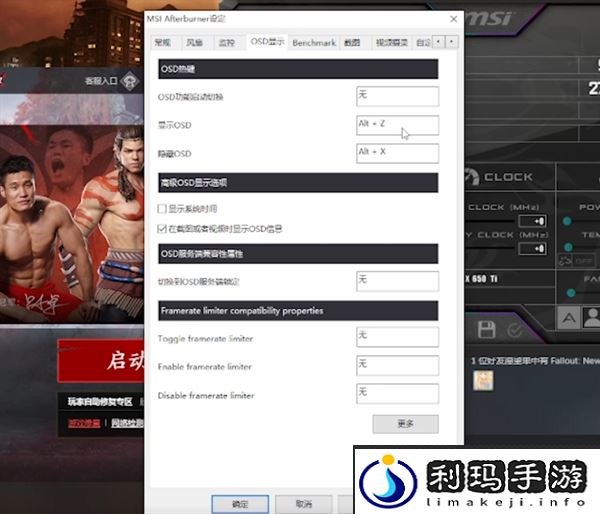Click the 网络检测 link in the launcher
Image resolution: width=600 pixels, height=514 pixels.
[127, 423]
